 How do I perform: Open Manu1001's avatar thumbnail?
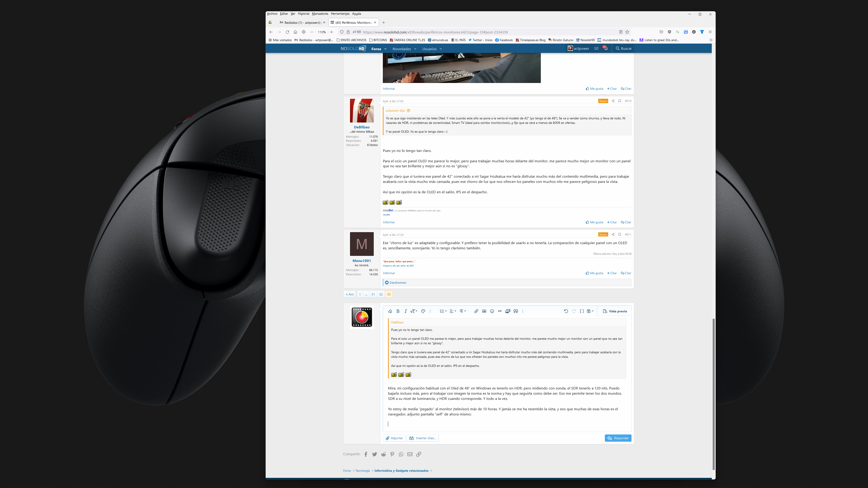(x=362, y=244)
